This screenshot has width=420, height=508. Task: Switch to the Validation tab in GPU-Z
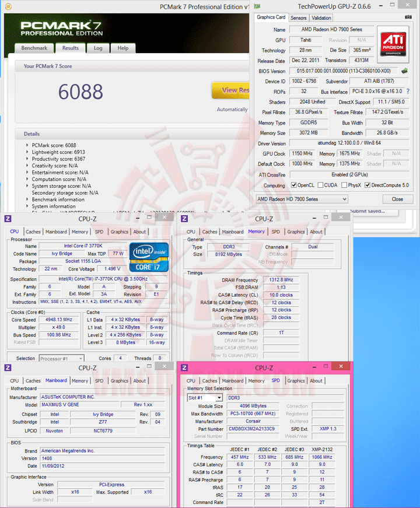tap(321, 18)
